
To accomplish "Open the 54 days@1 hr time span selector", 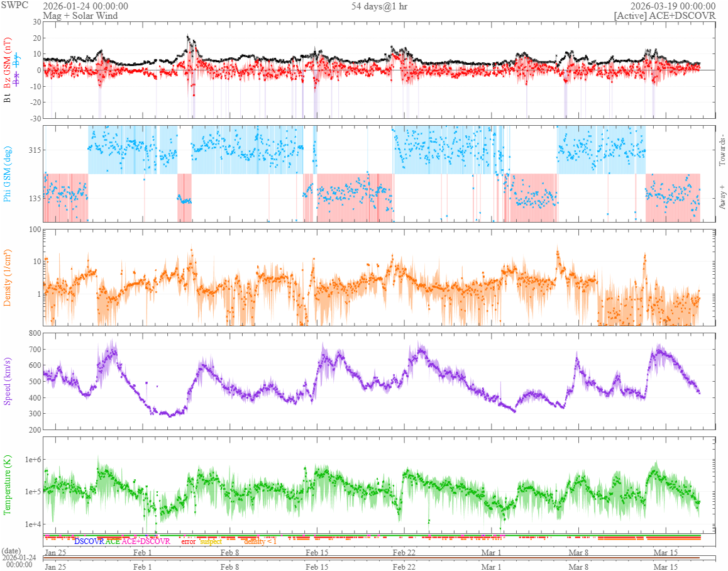I will pyautogui.click(x=379, y=6).
